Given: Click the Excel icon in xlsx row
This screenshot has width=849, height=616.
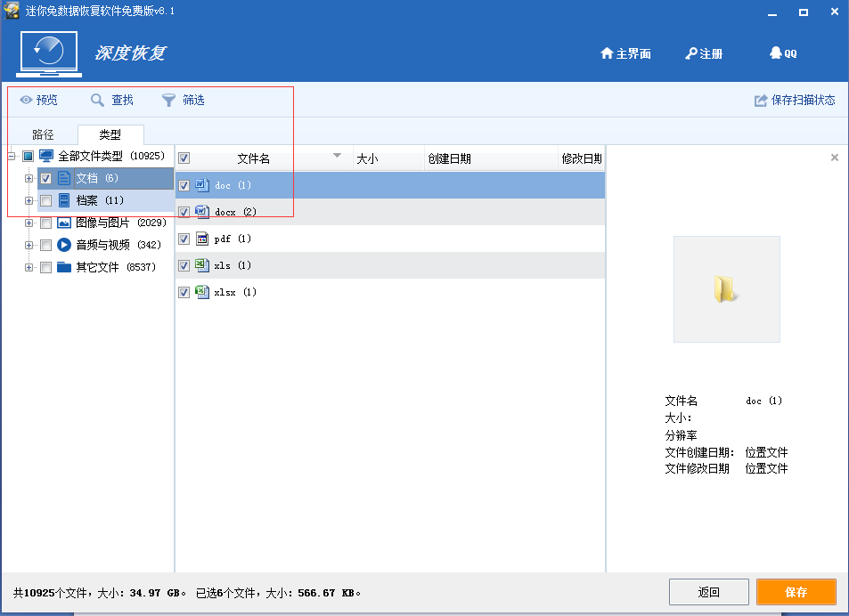Looking at the screenshot, I should (x=202, y=292).
